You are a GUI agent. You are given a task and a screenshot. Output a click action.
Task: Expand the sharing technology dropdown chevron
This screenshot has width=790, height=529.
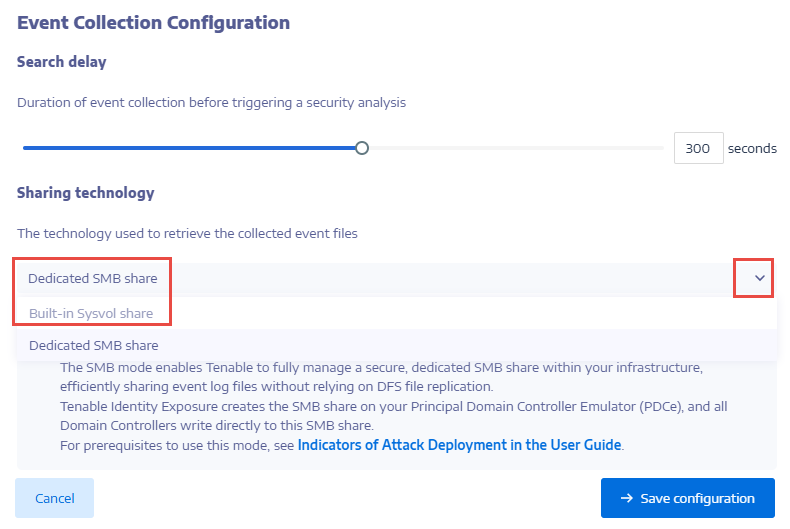click(759, 278)
